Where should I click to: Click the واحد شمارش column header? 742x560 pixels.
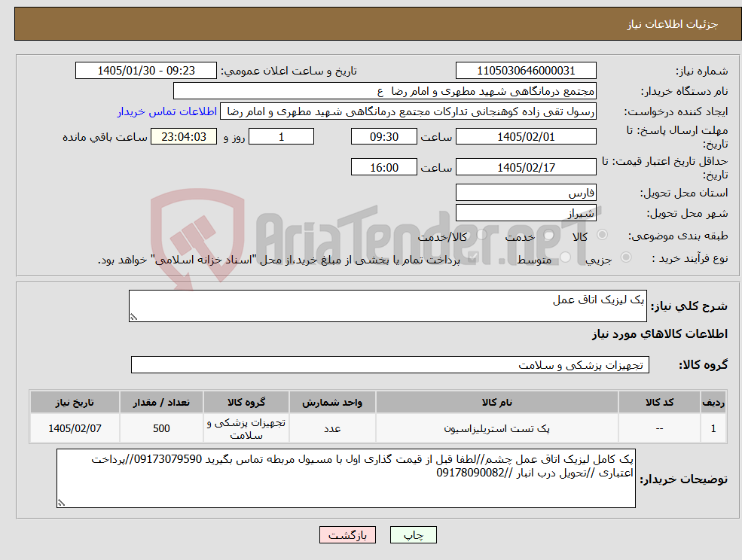click(x=332, y=402)
